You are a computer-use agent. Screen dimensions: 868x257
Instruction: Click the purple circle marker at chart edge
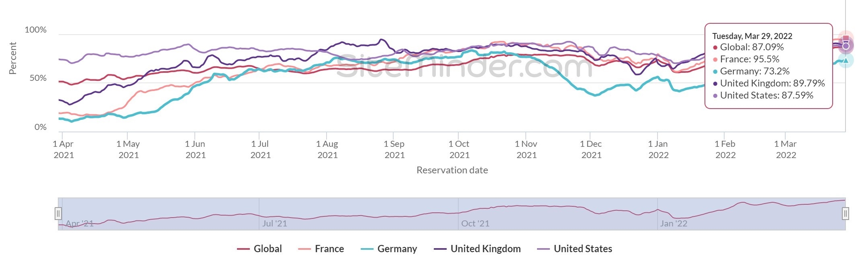click(x=846, y=46)
